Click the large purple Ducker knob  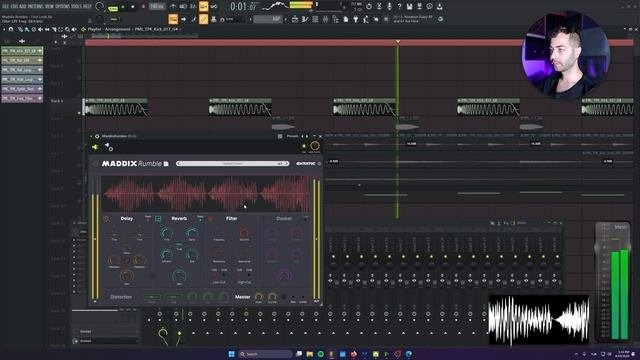pos(284,276)
